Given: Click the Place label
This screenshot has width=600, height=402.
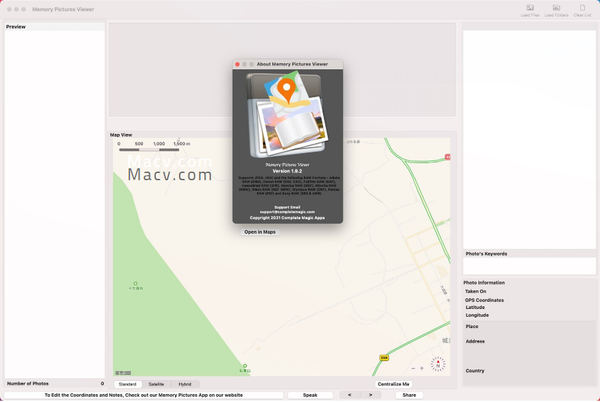Looking at the screenshot, I should pos(472,327).
